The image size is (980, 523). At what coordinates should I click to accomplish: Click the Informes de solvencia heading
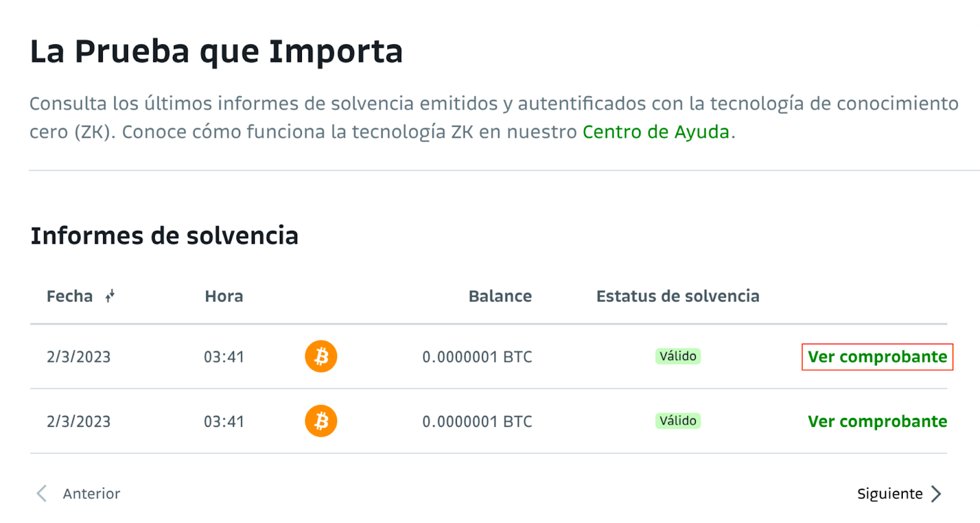coord(164,236)
